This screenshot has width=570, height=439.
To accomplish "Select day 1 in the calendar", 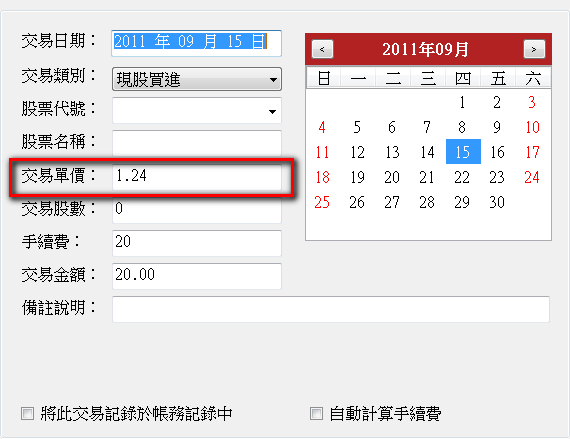I will 462,102.
